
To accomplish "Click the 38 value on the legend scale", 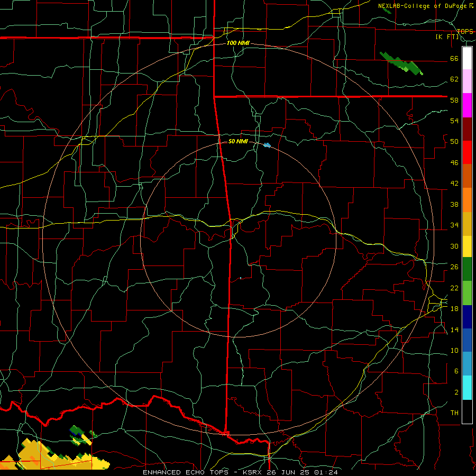I will tap(454, 204).
